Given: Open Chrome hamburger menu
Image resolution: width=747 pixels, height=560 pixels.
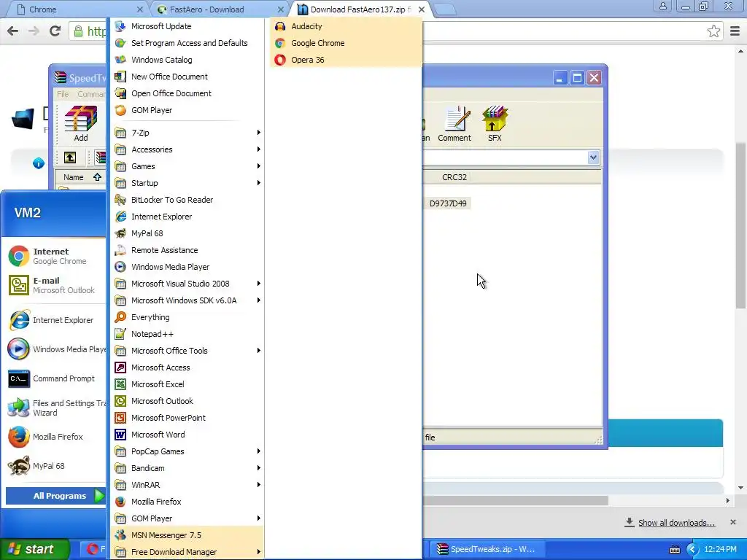Looking at the screenshot, I should [735, 31].
